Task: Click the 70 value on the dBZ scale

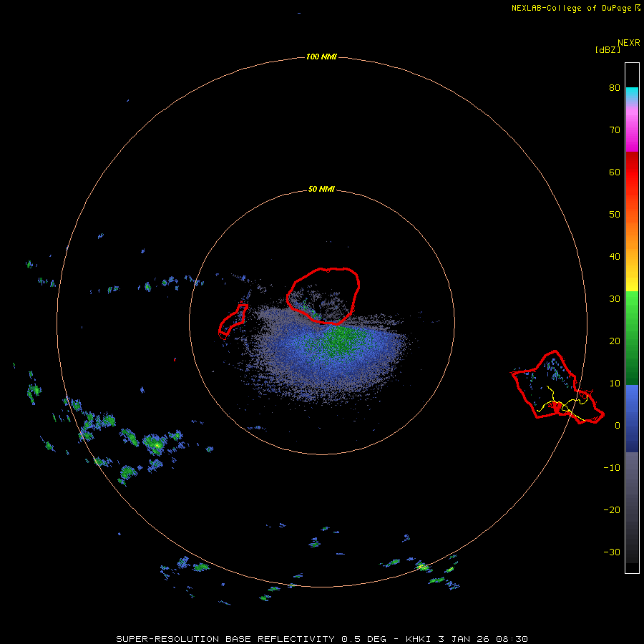Action: [615, 130]
